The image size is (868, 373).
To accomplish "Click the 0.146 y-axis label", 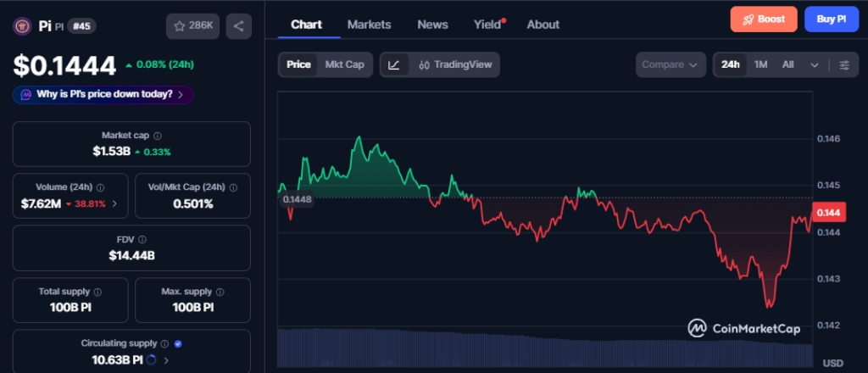I will click(x=829, y=138).
